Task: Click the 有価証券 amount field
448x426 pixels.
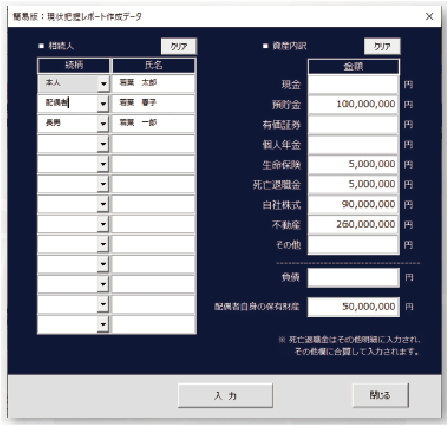Action: pos(353,124)
